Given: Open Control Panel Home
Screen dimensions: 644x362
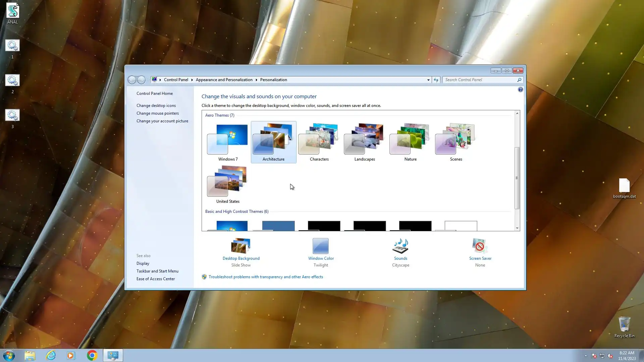Looking at the screenshot, I should [x=155, y=94].
